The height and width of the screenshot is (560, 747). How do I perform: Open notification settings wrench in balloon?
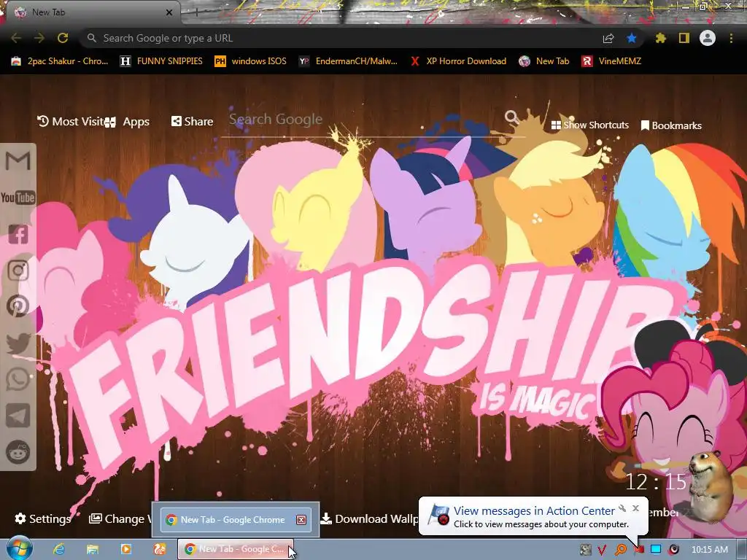pyautogui.click(x=622, y=508)
